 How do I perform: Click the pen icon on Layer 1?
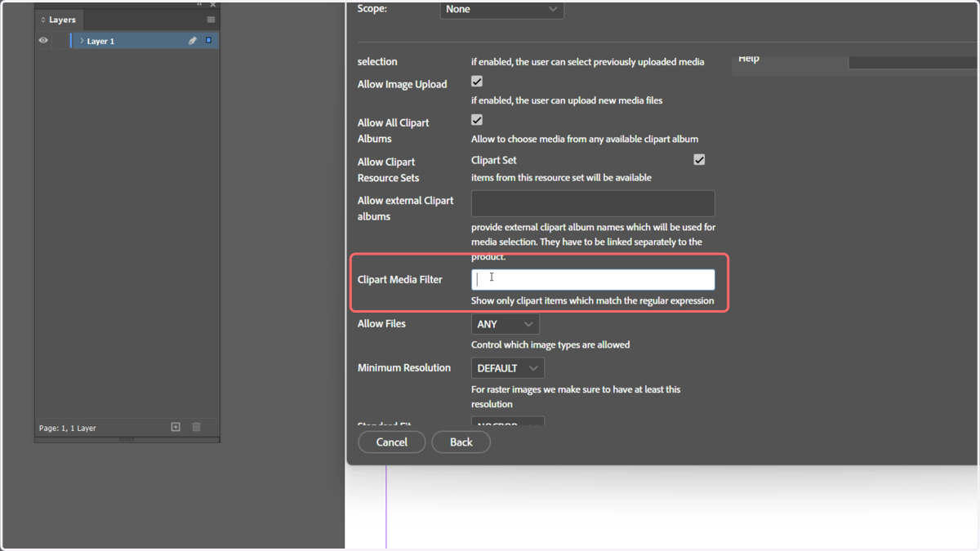(x=193, y=41)
